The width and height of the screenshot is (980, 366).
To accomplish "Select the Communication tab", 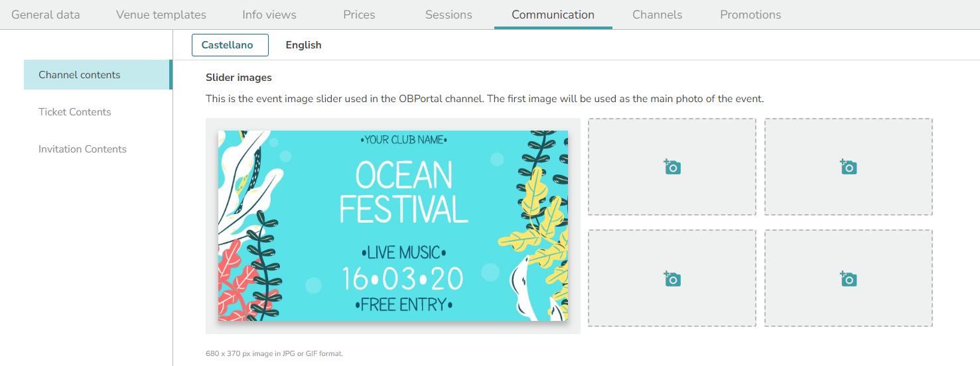I will coord(553,15).
